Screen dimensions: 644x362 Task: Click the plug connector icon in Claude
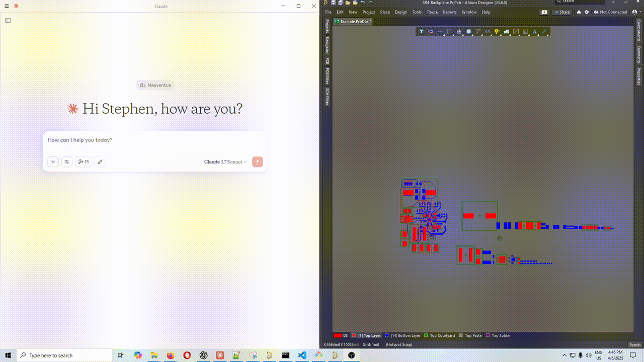coord(100,162)
